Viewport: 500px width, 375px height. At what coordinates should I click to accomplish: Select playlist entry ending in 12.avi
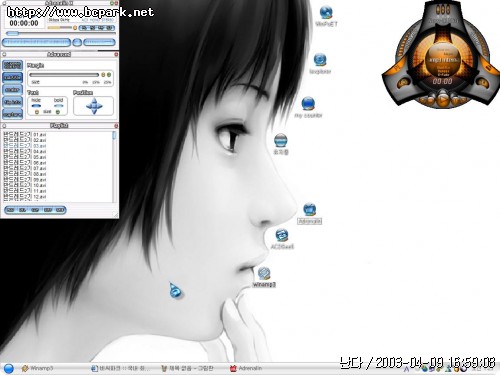[x=25, y=197]
